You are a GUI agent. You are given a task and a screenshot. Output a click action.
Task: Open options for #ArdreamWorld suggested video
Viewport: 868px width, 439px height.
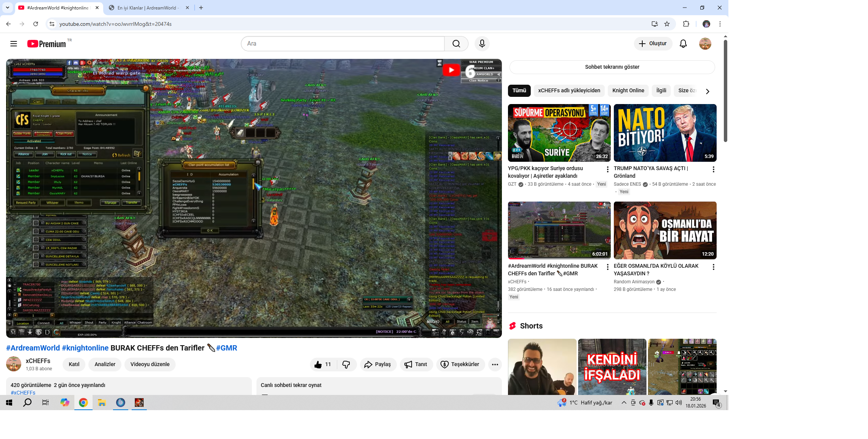[607, 267]
